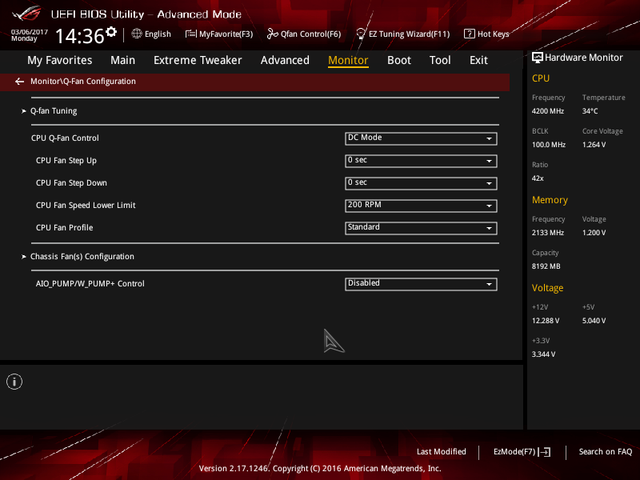
Task: Click the ROG logo in the header
Action: pyautogui.click(x=27, y=13)
